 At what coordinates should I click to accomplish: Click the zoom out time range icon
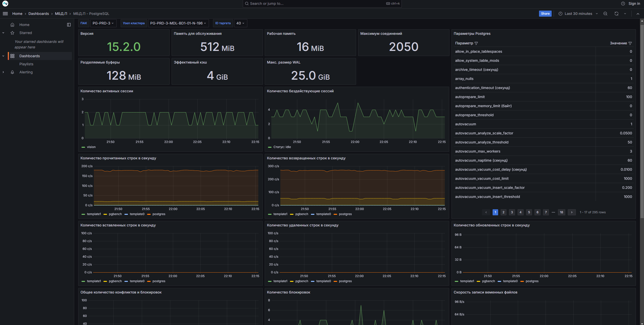(x=605, y=14)
